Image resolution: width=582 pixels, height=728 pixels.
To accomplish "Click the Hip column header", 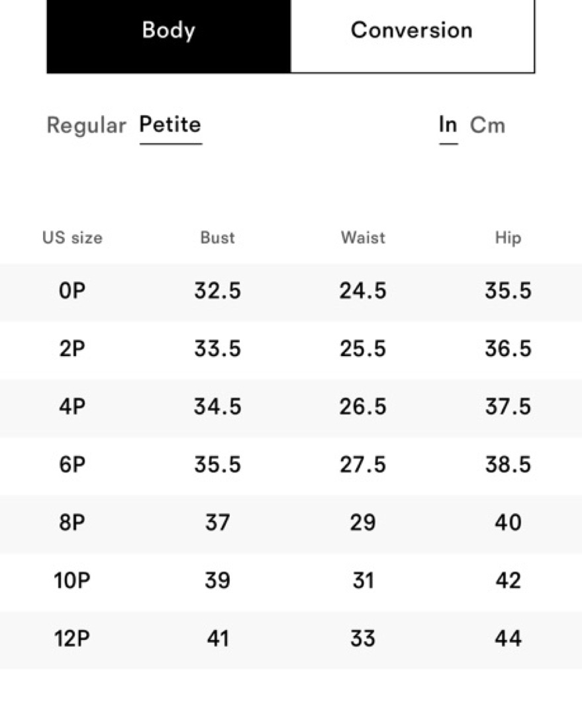I will click(508, 238).
